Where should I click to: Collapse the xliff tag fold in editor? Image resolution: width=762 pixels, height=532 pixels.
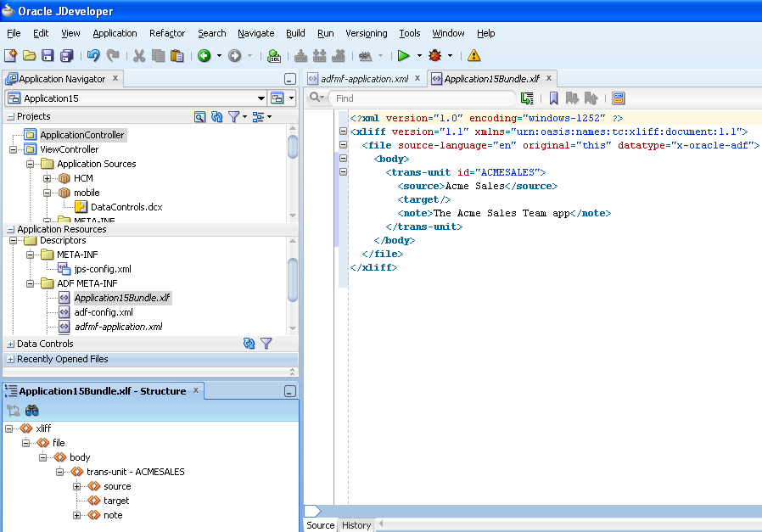343,132
